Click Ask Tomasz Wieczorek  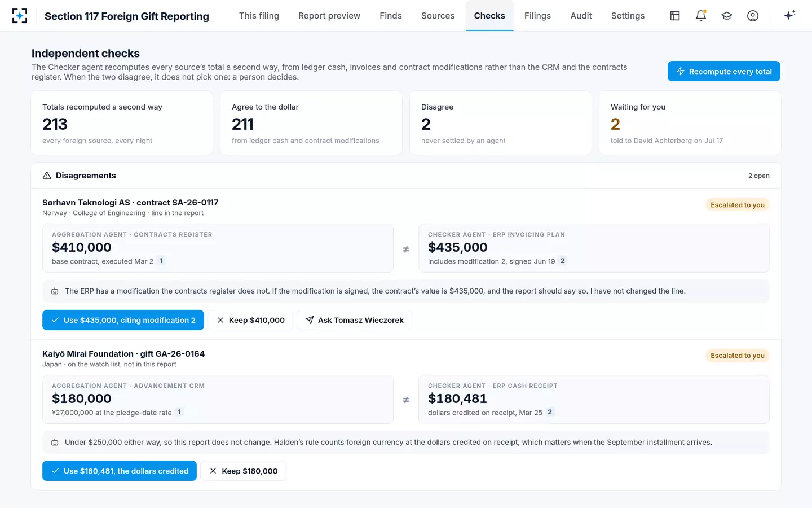tap(354, 320)
